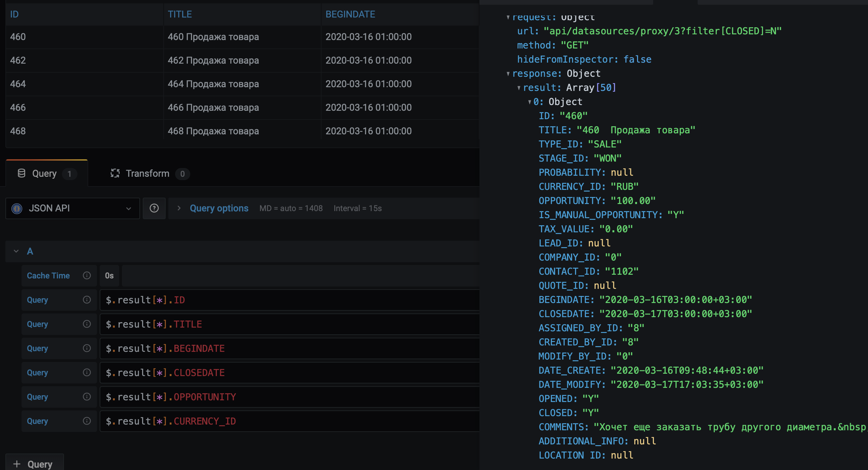The width and height of the screenshot is (868, 470).
Task: Collapse query A section
Action: click(15, 251)
